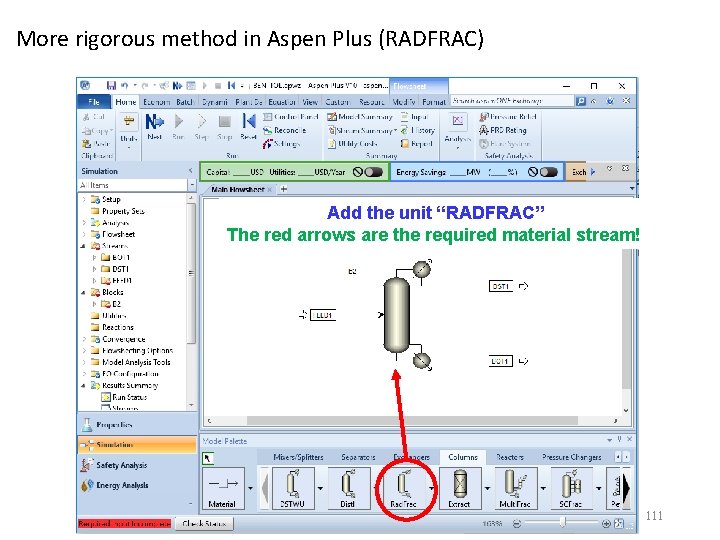Switch to the Pressure Changers palette tab

(572, 457)
